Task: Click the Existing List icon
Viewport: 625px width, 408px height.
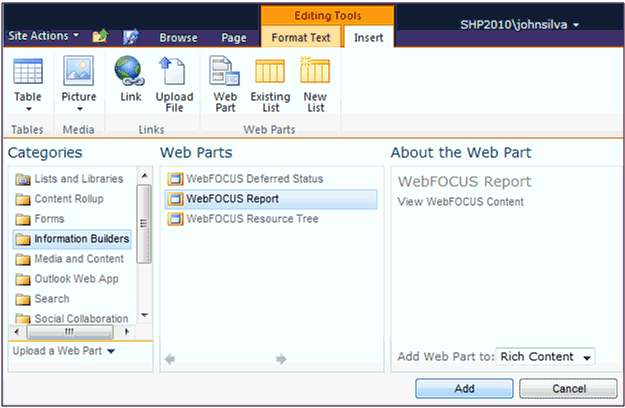Action: click(x=270, y=71)
